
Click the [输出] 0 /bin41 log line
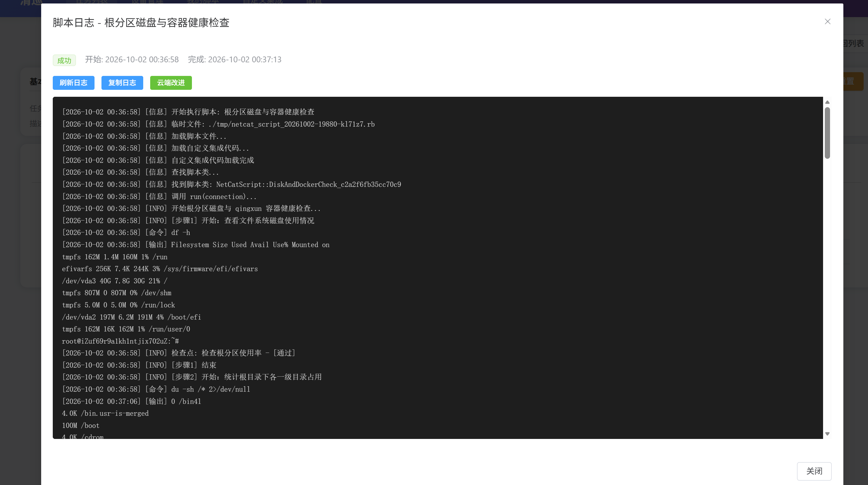(131, 402)
